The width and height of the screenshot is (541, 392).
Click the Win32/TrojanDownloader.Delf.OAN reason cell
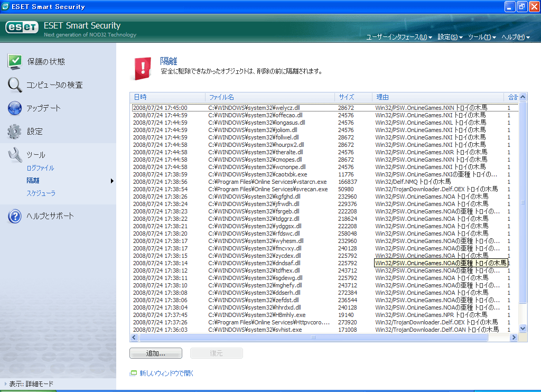[x=437, y=330]
